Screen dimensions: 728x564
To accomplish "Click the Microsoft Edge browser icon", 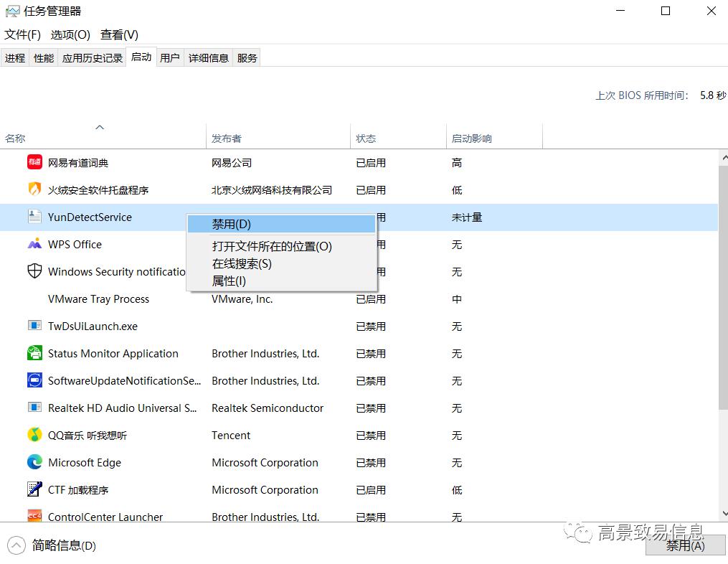I will pyautogui.click(x=34, y=462).
